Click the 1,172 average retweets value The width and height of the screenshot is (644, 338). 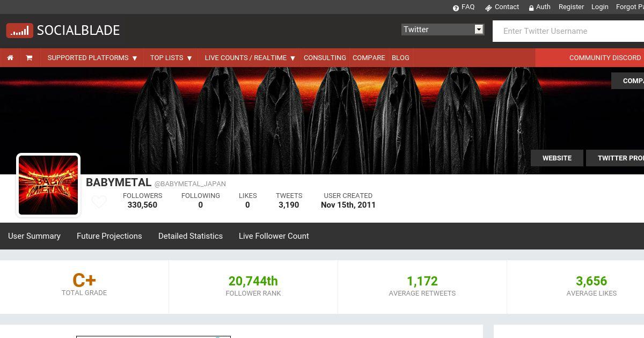tap(422, 281)
